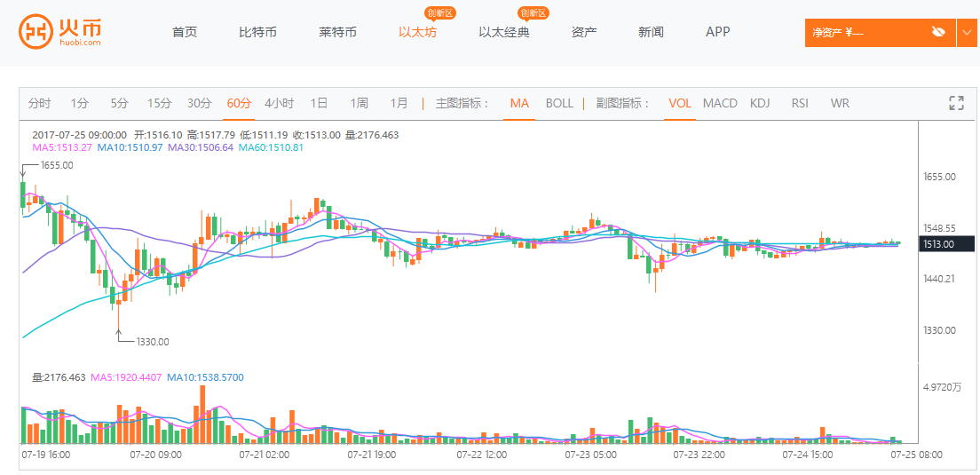Open the APP download page
The height and width of the screenshot is (475, 980).
coord(717,32)
